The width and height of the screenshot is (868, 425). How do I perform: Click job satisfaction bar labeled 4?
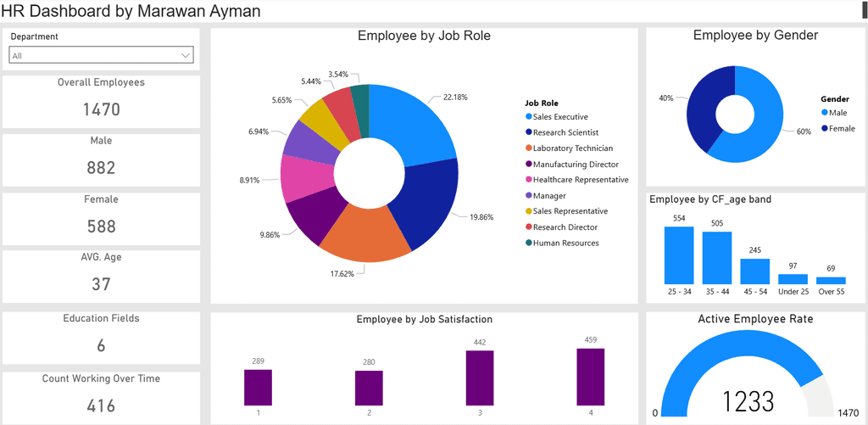(x=591, y=377)
